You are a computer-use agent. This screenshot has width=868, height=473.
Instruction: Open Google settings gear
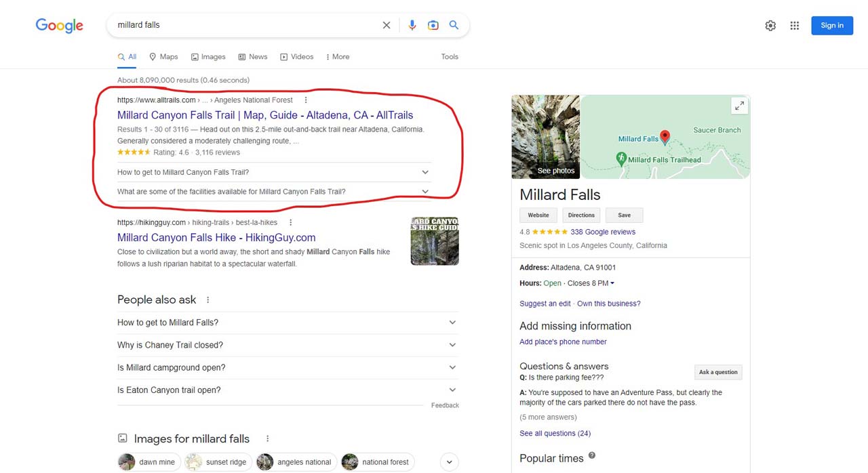point(770,26)
